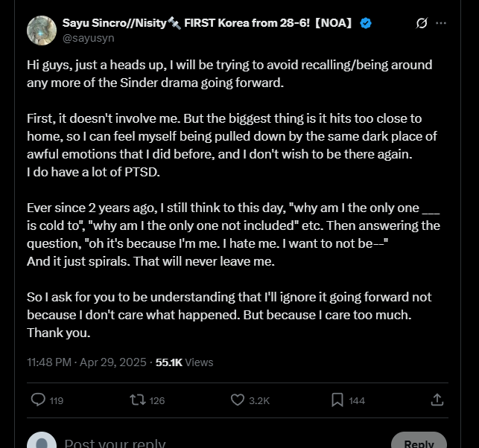Open the three-dot More options menu

coord(441,23)
